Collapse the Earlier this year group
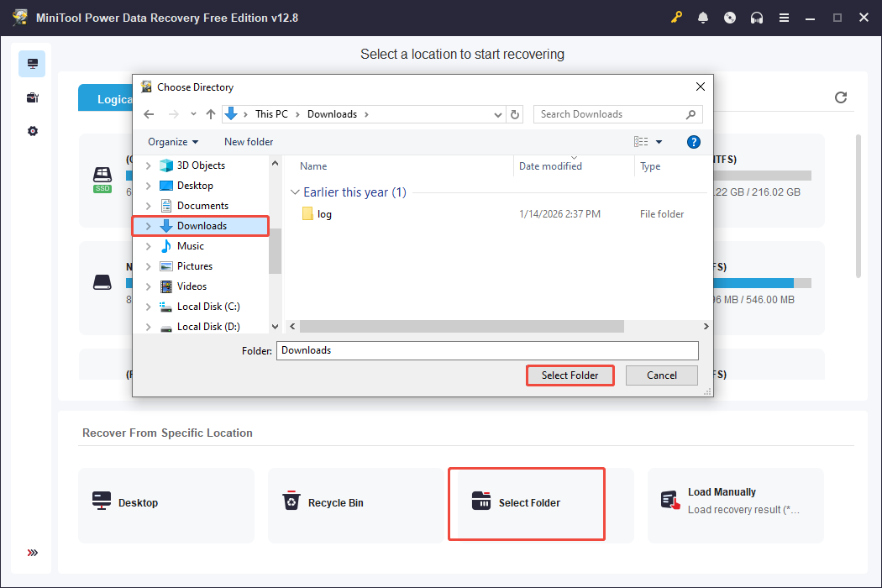Image resolution: width=882 pixels, height=588 pixels. coord(295,192)
